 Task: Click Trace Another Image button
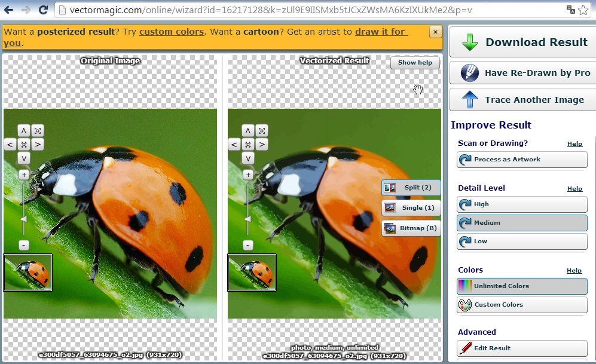523,100
